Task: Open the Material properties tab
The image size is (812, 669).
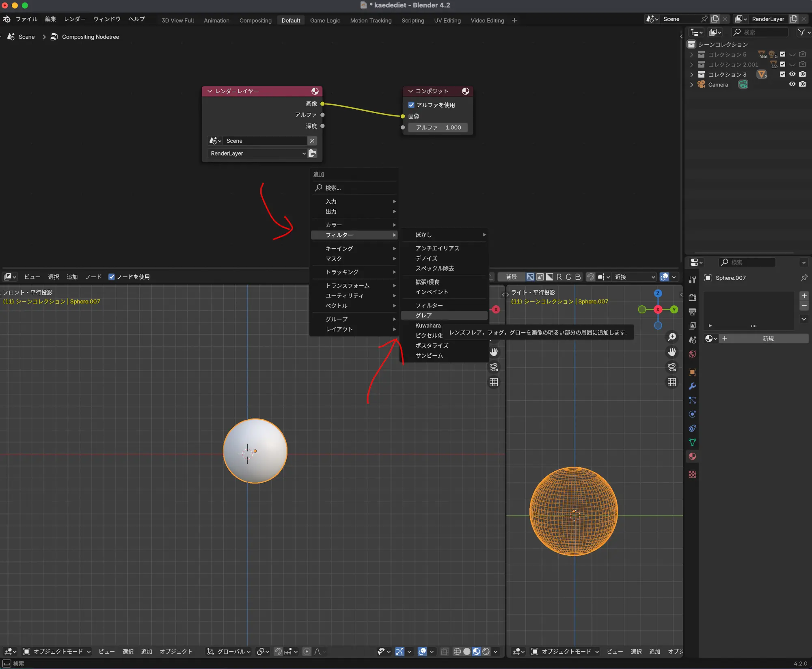Action: pos(692,456)
